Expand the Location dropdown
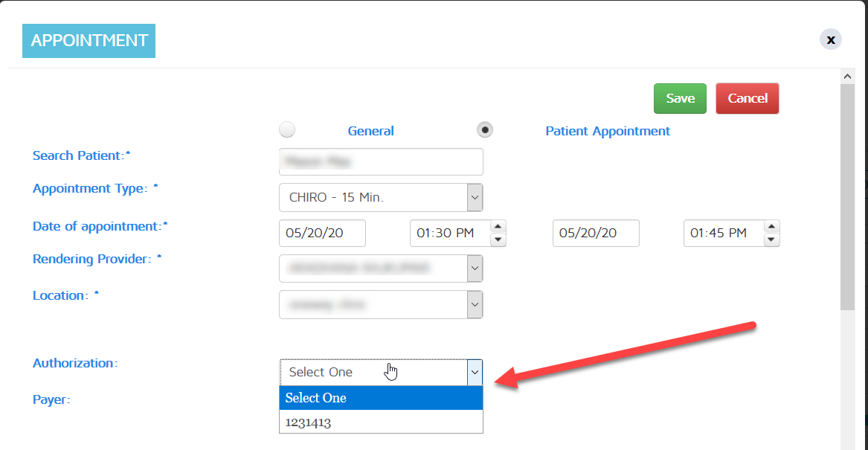The width and height of the screenshot is (868, 450). [x=475, y=304]
